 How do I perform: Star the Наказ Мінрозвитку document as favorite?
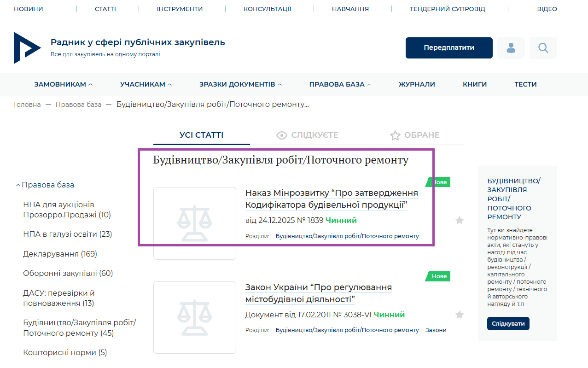pyautogui.click(x=459, y=221)
